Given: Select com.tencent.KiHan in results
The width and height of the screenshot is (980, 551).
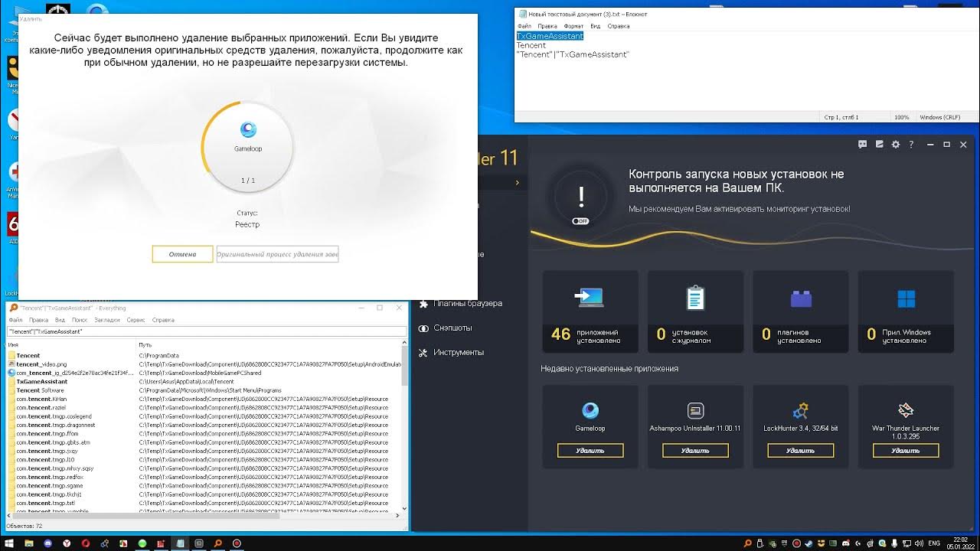Looking at the screenshot, I should click(41, 399).
